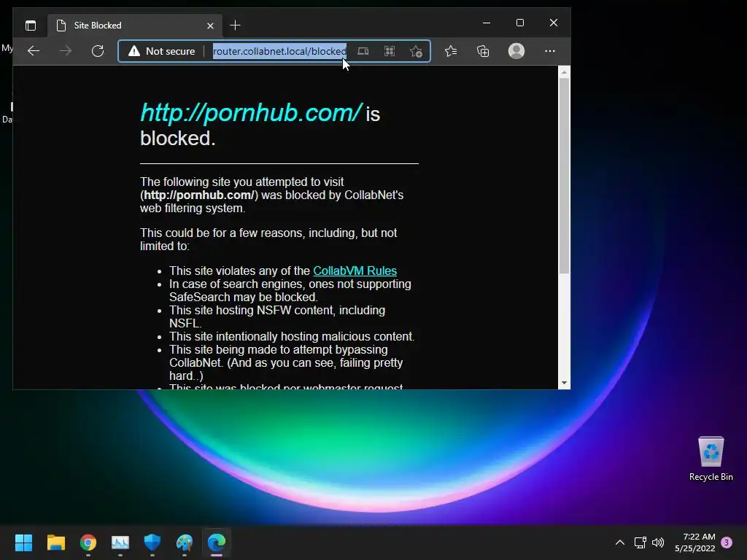Open the CollabVM Rules link

coord(355,271)
